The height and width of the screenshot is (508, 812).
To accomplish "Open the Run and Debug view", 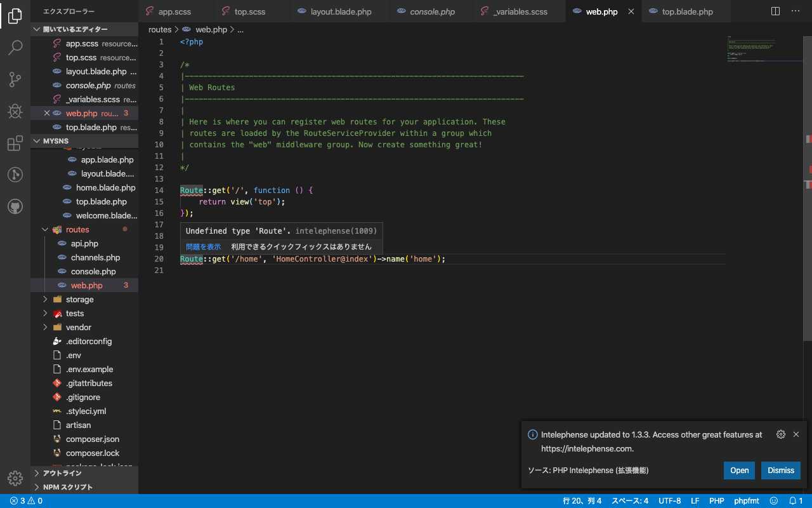I will 15,111.
